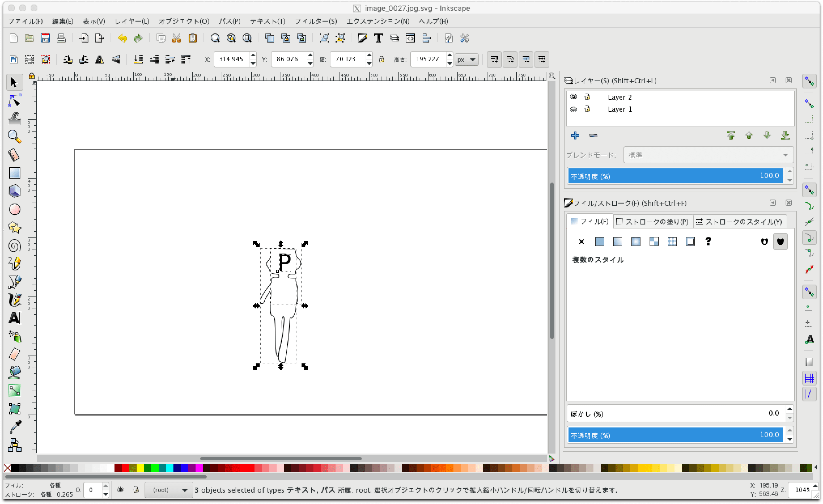Add a new layer with plus button
This screenshot has width=823, height=504.
[x=575, y=135]
